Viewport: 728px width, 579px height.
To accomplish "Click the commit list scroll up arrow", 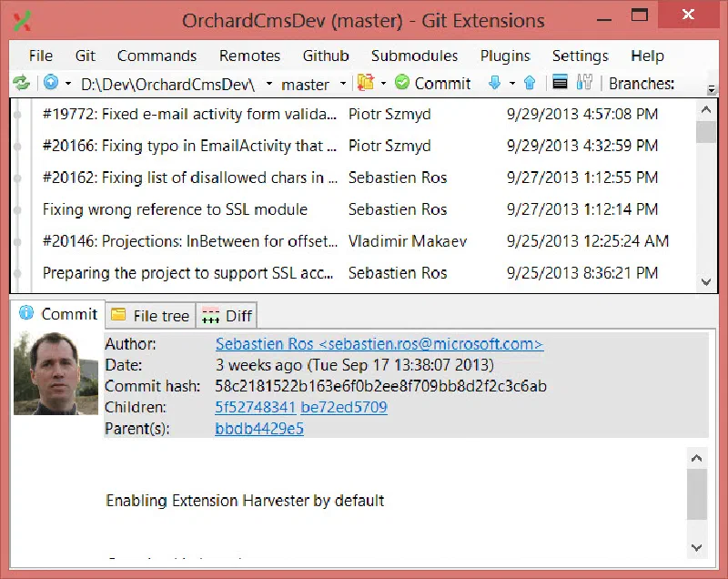I will tap(706, 109).
